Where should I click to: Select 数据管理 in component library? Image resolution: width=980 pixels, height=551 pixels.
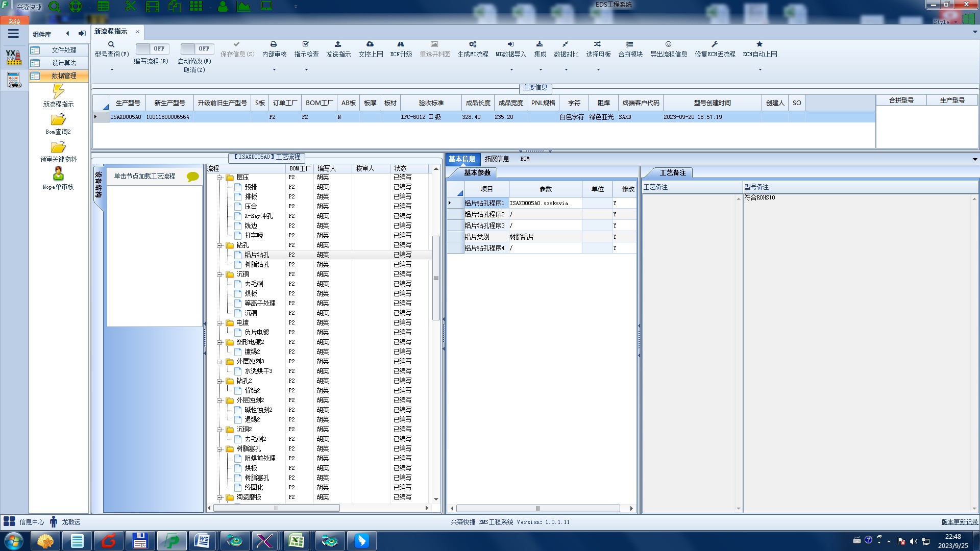point(64,76)
